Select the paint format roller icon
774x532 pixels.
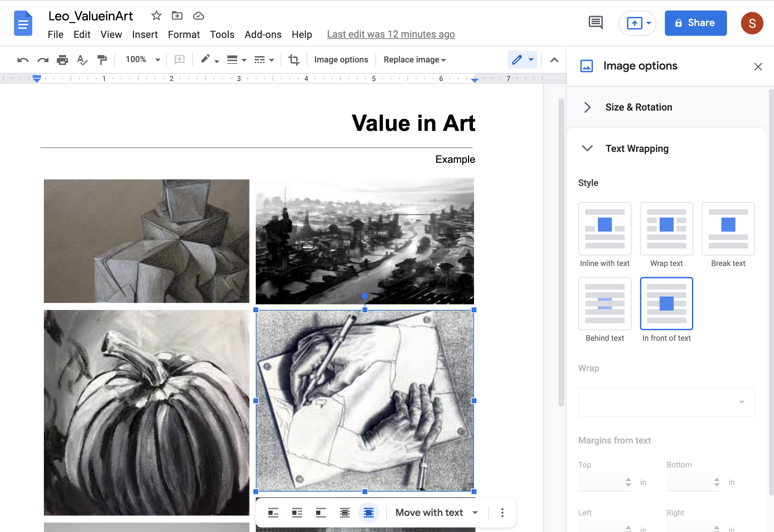[102, 60]
